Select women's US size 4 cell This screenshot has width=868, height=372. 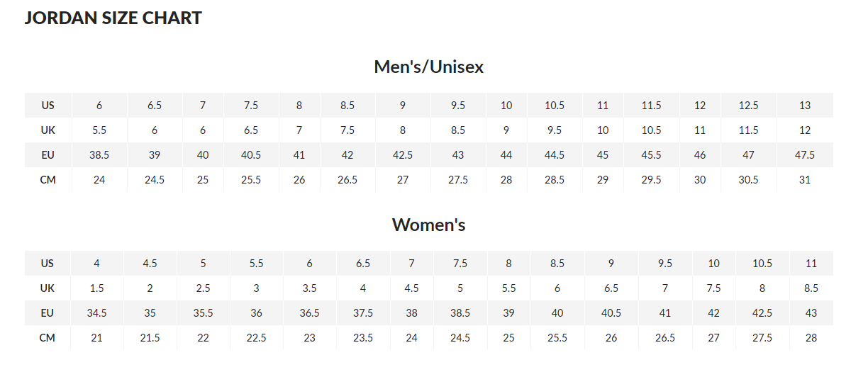coord(96,264)
